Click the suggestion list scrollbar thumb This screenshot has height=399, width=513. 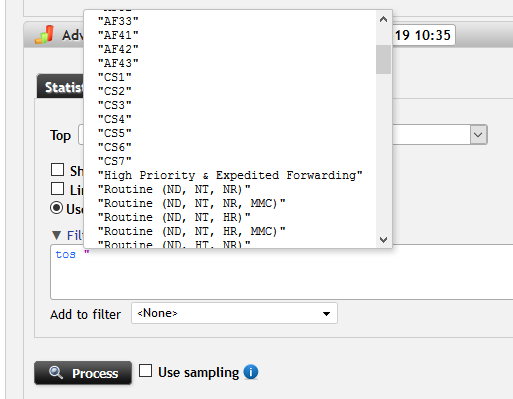[383, 59]
